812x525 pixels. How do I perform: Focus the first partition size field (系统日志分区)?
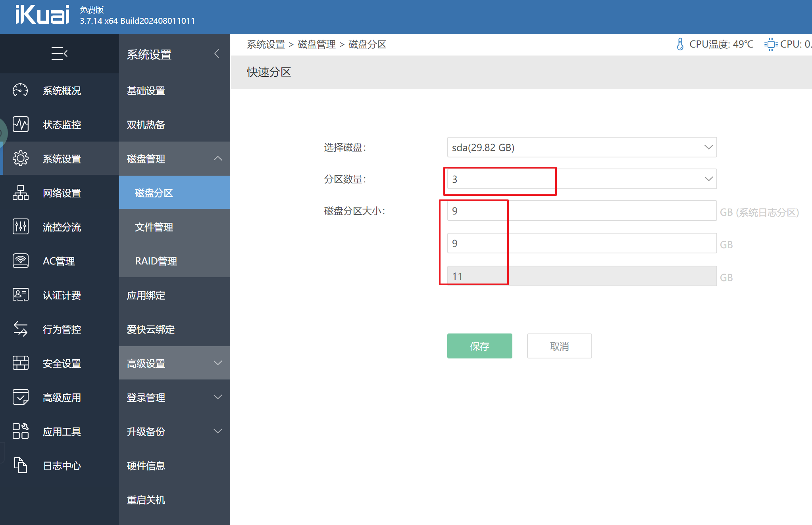coord(582,211)
